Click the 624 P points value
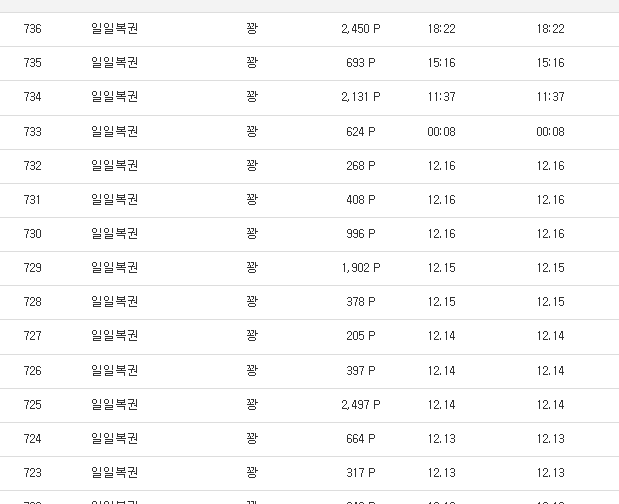The image size is (619, 504). (360, 132)
